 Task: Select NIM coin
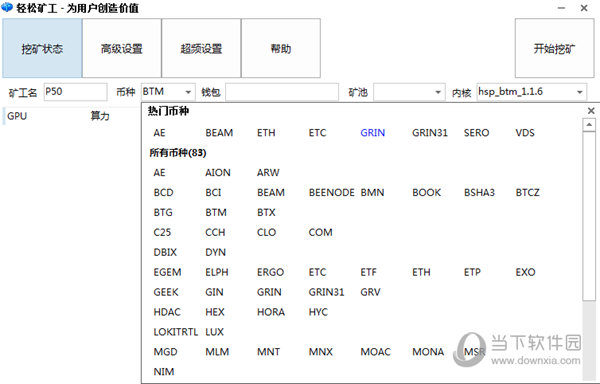click(164, 371)
